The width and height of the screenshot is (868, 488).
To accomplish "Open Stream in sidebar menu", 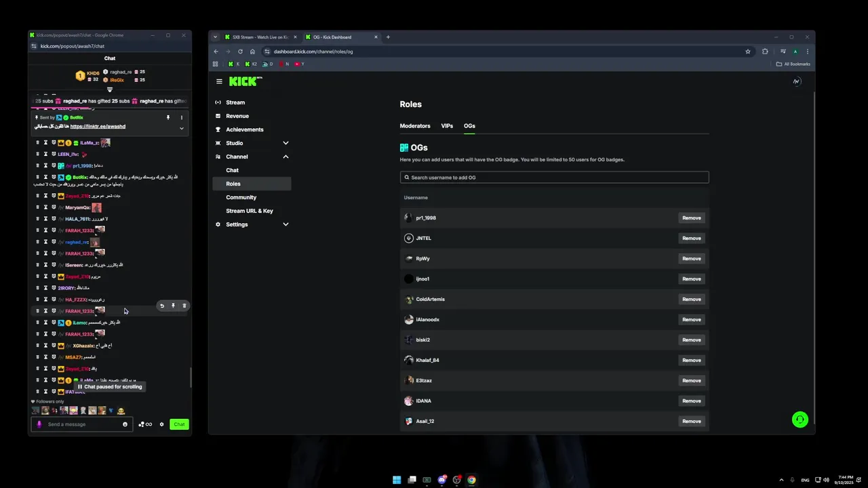I will click(235, 102).
